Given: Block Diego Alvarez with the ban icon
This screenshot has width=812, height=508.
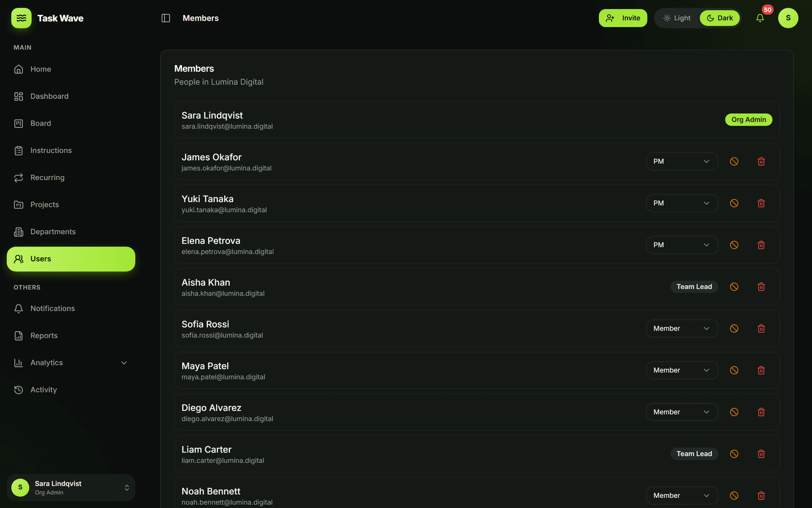Looking at the screenshot, I should click(x=734, y=412).
